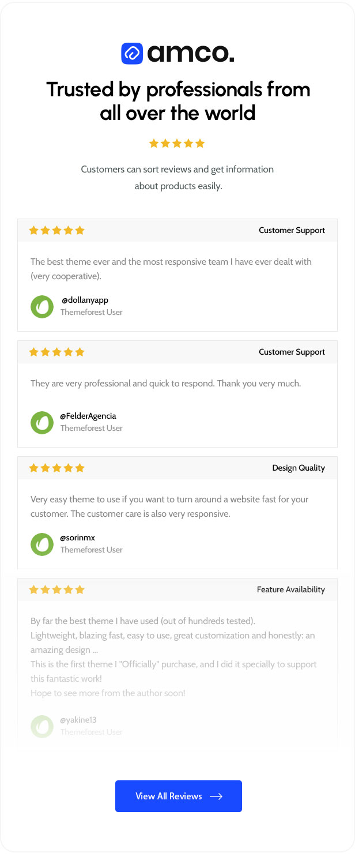Click the amco brand name text
Image resolution: width=355 pixels, height=868 pixels.
point(191,54)
